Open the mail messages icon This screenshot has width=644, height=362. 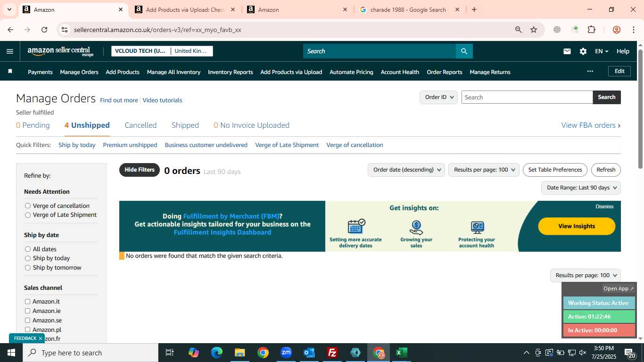click(x=567, y=51)
